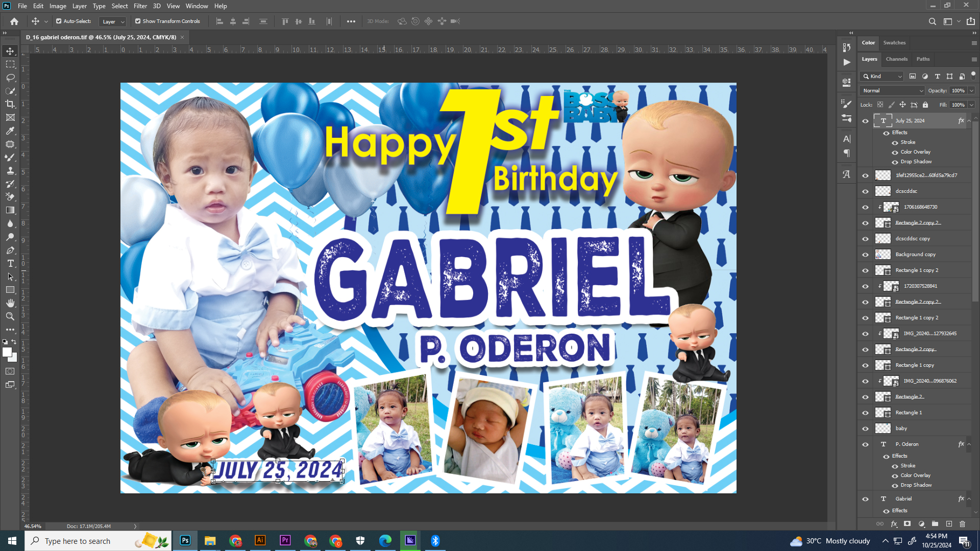Click the foreground color swatch
This screenshot has width=980, height=551.
(7, 352)
